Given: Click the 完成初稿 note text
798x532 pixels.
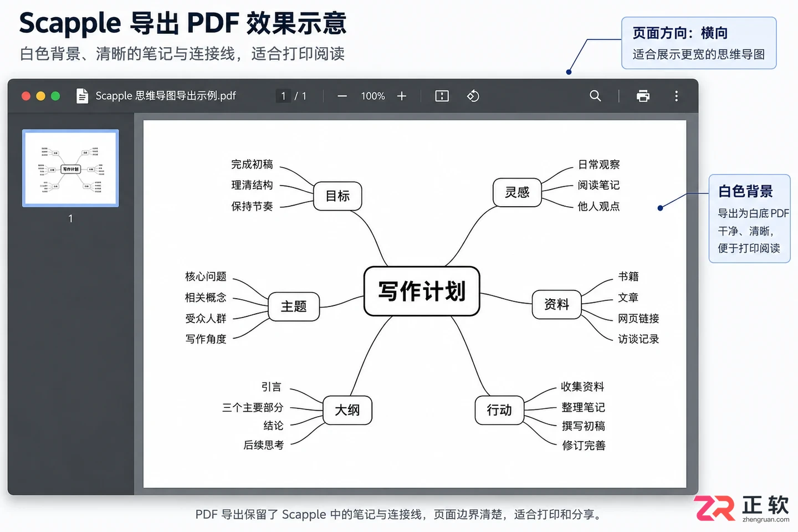Looking at the screenshot, I should click(x=252, y=165).
